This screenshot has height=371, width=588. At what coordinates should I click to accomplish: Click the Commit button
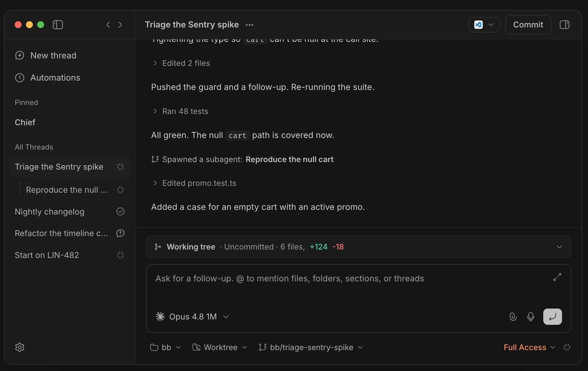[x=528, y=24]
